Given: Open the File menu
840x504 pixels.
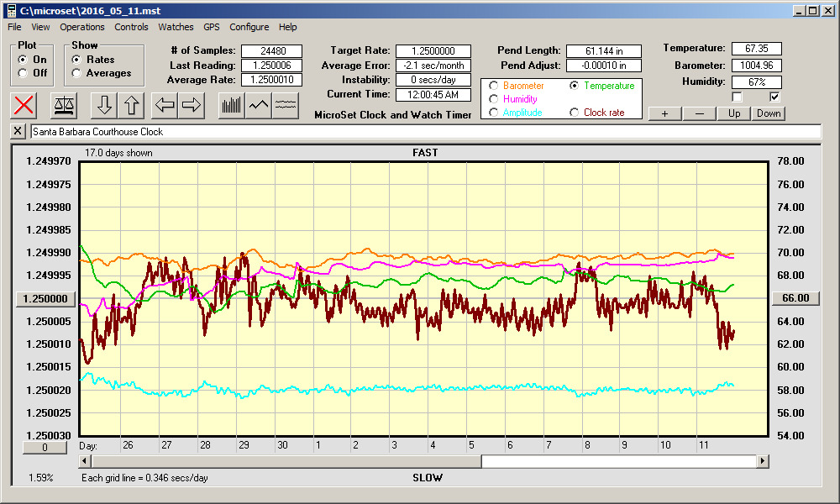Looking at the screenshot, I should pyautogui.click(x=14, y=27).
